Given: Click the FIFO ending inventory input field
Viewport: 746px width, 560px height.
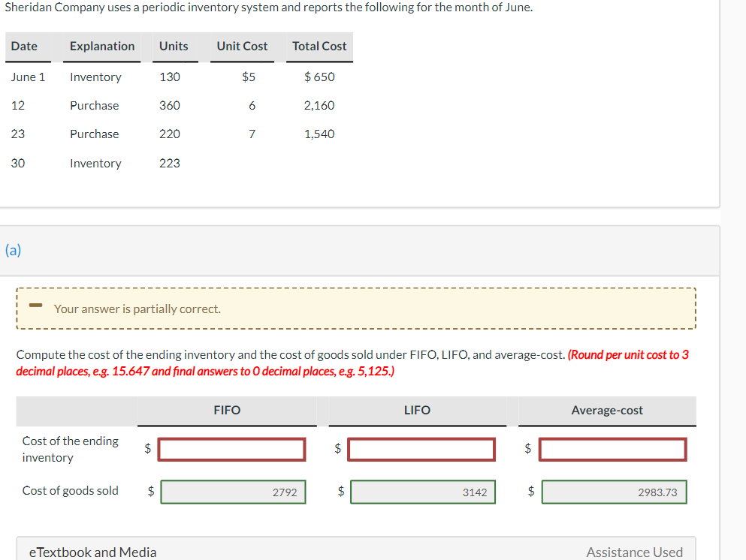Looking at the screenshot, I should [x=231, y=450].
